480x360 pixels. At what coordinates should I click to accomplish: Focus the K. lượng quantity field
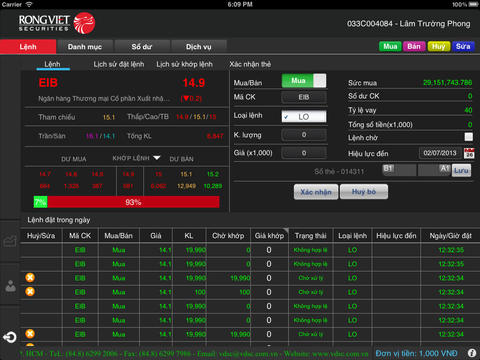304,135
